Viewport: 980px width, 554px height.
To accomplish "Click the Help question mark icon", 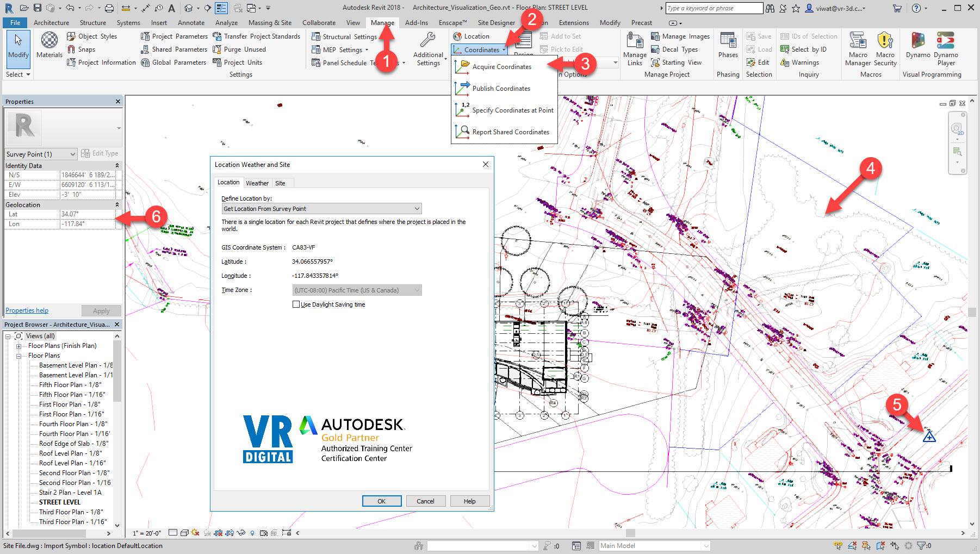I will (x=916, y=8).
